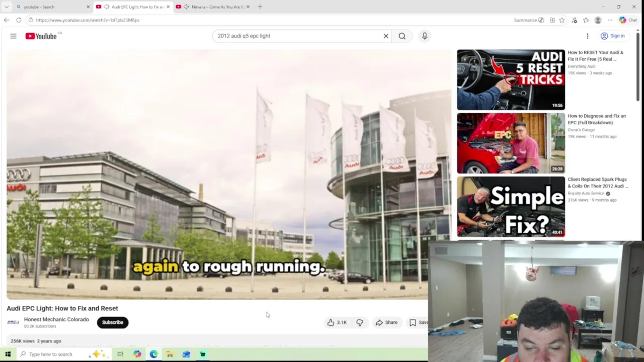Open the Audi 5 Reset Tricks video thumbnail
The image size is (644, 362).
click(511, 79)
